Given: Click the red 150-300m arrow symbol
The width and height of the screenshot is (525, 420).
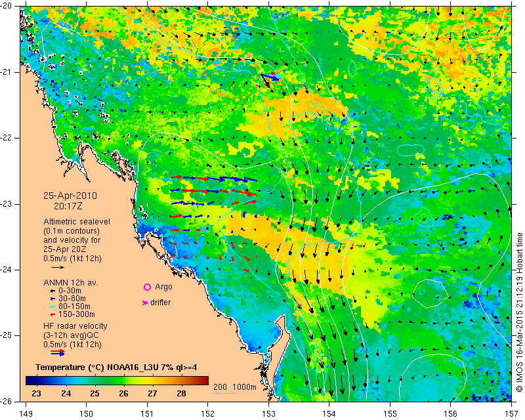Looking at the screenshot, I should click(x=52, y=315).
